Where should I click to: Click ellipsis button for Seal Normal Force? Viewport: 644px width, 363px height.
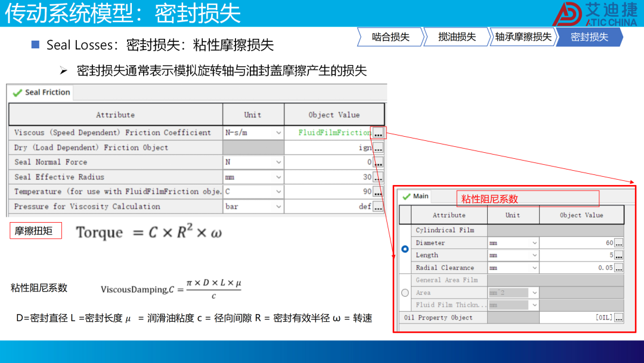pos(378,162)
